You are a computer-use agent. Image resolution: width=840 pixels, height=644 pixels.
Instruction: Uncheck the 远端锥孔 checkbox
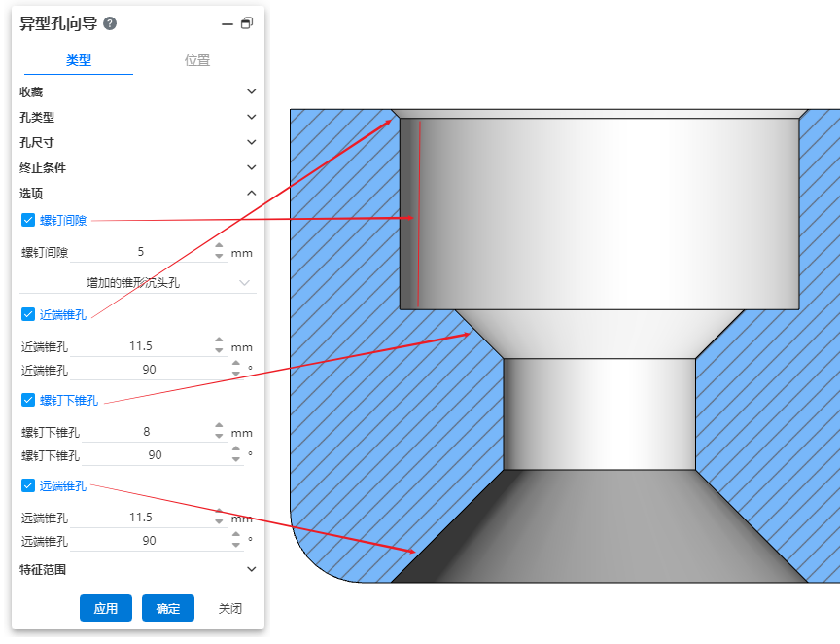coord(28,485)
